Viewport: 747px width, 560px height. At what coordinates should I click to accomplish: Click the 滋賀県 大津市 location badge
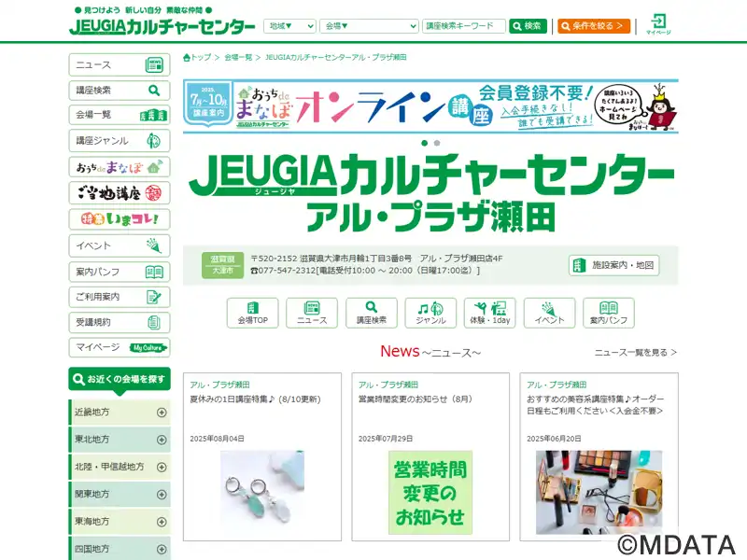(222, 265)
